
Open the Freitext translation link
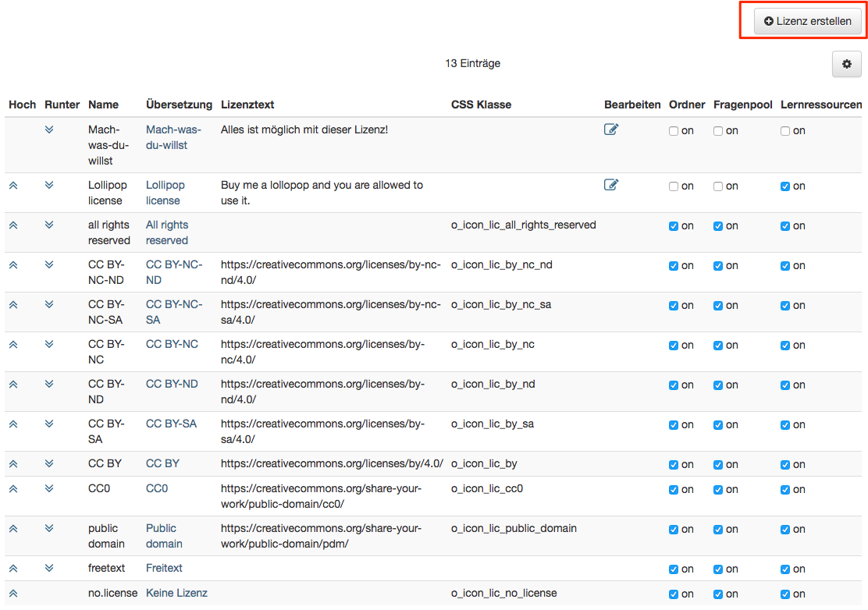[x=164, y=568]
